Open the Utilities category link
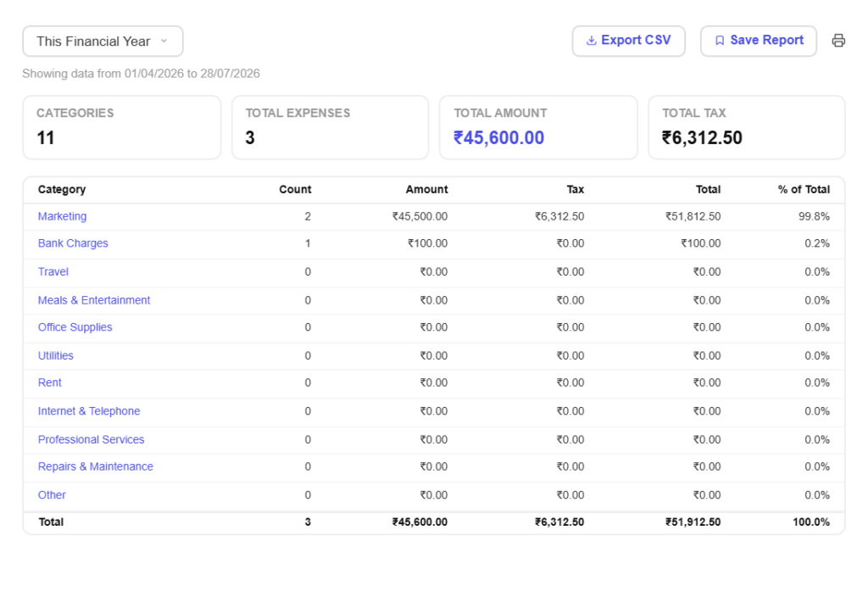 tap(55, 355)
